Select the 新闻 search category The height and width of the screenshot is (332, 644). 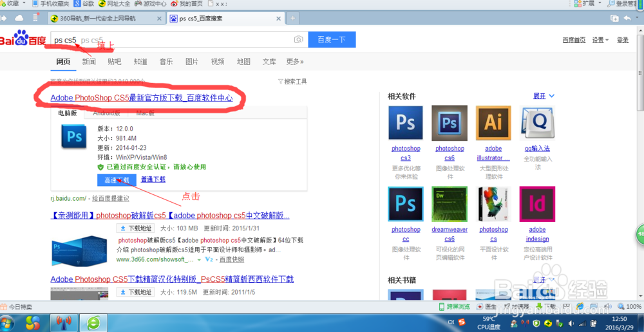point(89,62)
